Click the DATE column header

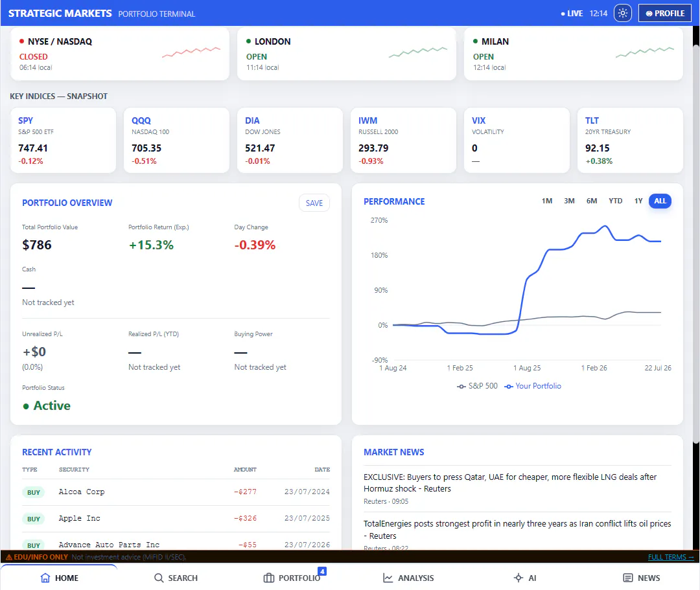click(x=322, y=470)
